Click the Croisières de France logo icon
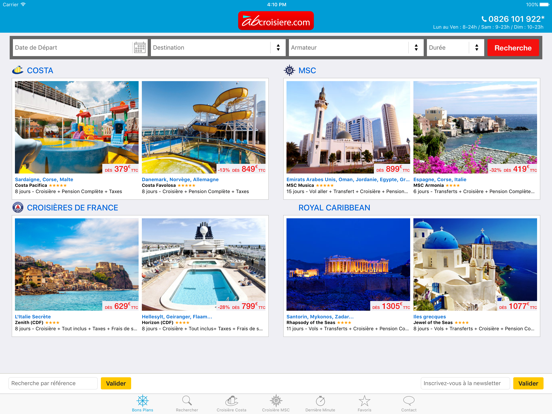This screenshot has width=552, height=414. (18, 207)
